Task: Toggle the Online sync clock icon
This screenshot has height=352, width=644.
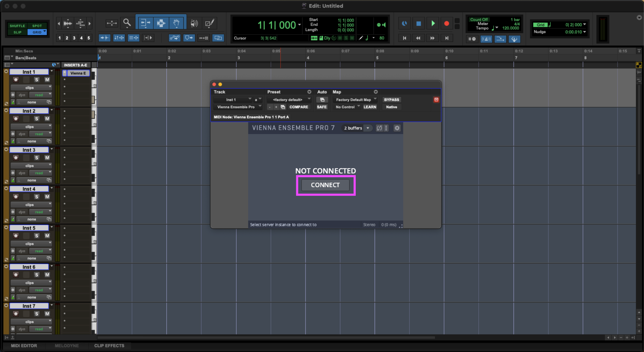Action: [404, 23]
